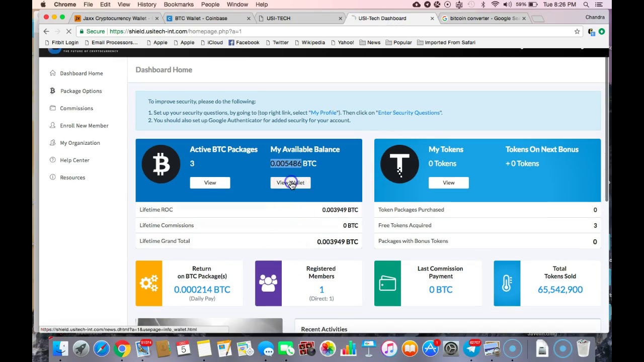644x362 pixels.
Task: Close the USI-Tech Dashboard tab
Action: [x=432, y=18]
